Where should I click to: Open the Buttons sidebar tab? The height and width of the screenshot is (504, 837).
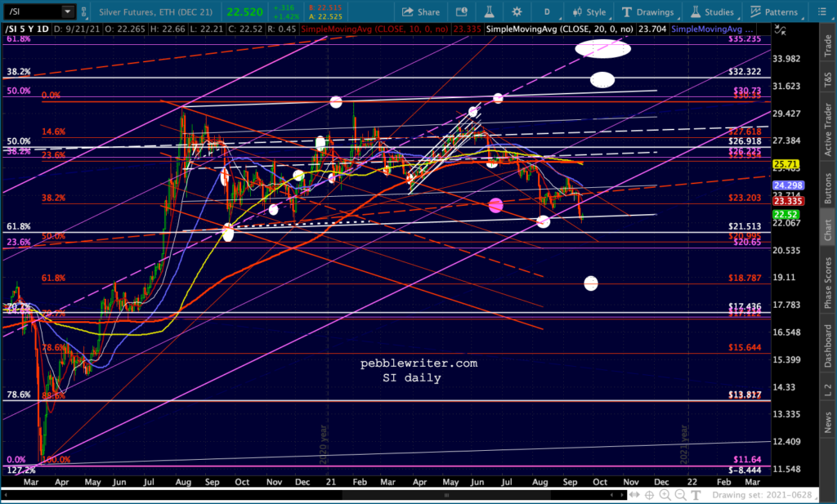[x=827, y=188]
